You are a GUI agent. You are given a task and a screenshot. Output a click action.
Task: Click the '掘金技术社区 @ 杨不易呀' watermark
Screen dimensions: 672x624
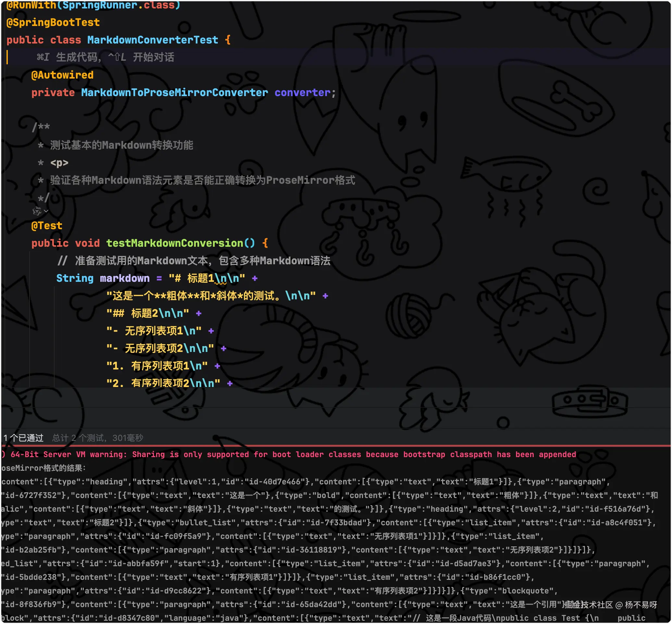611,605
